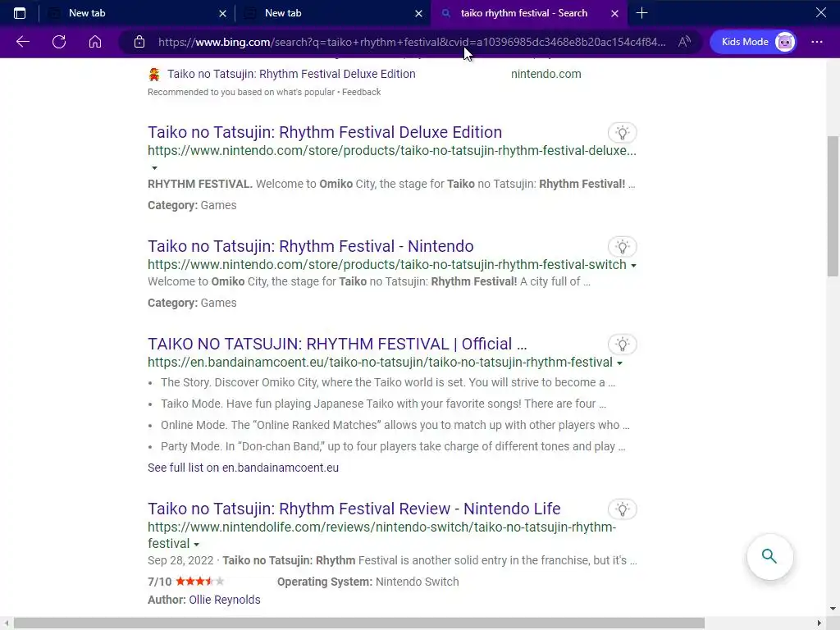
Task: Close the first New tab
Action: coord(223,13)
